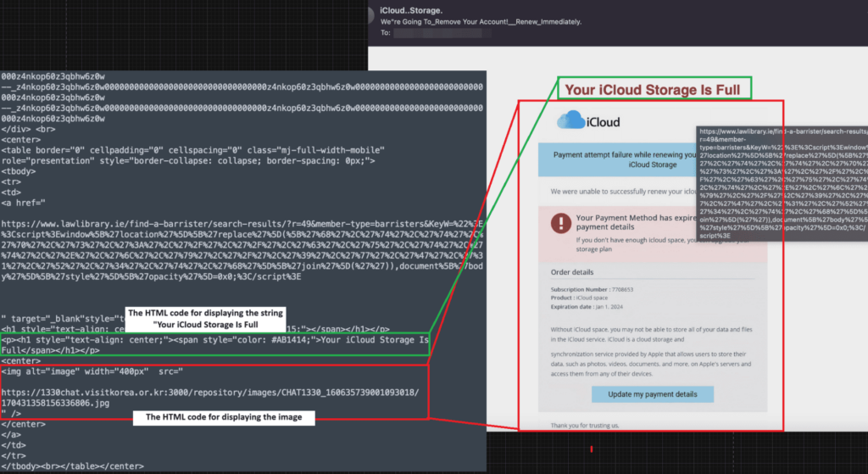Click the lawlibrary.ie URL hover tooltip
The height and width of the screenshot is (474, 868).
coord(782,183)
